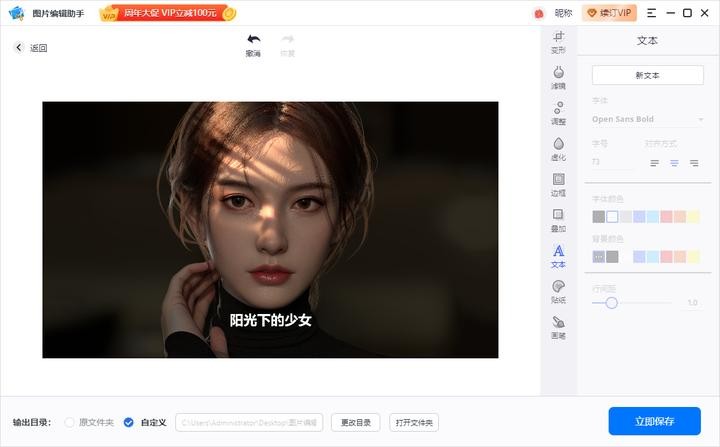Select the 叠加 overlay tool
The image size is (720, 447).
pyautogui.click(x=558, y=220)
